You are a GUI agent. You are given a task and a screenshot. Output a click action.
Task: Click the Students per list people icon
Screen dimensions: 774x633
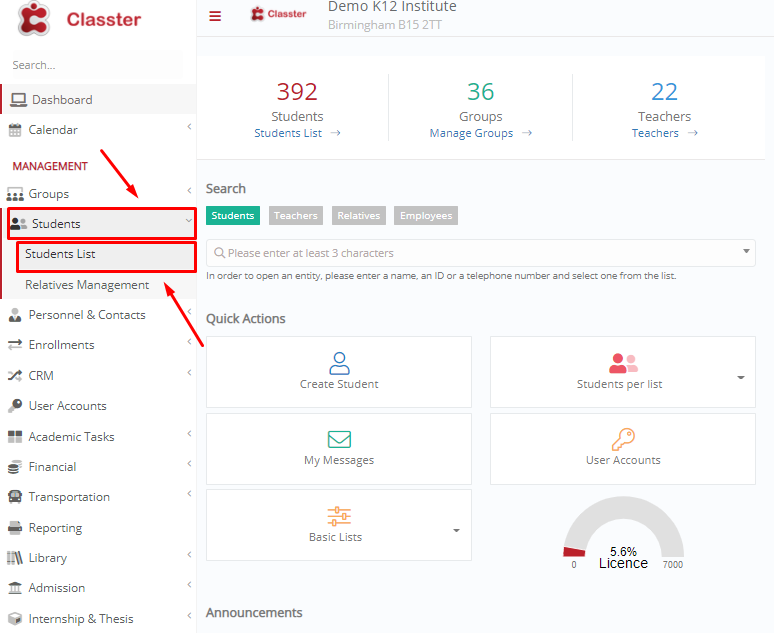tap(623, 363)
